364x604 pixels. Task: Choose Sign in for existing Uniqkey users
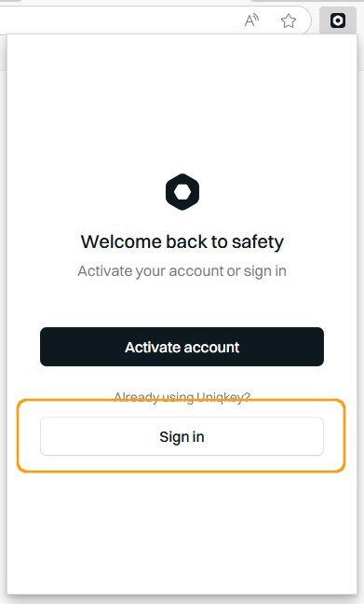(182, 436)
